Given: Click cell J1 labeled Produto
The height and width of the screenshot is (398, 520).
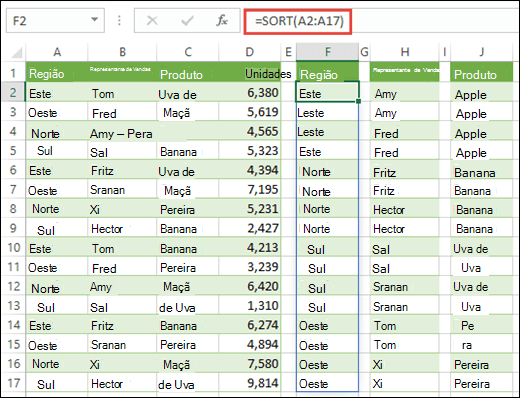Looking at the screenshot, I should (x=482, y=72).
